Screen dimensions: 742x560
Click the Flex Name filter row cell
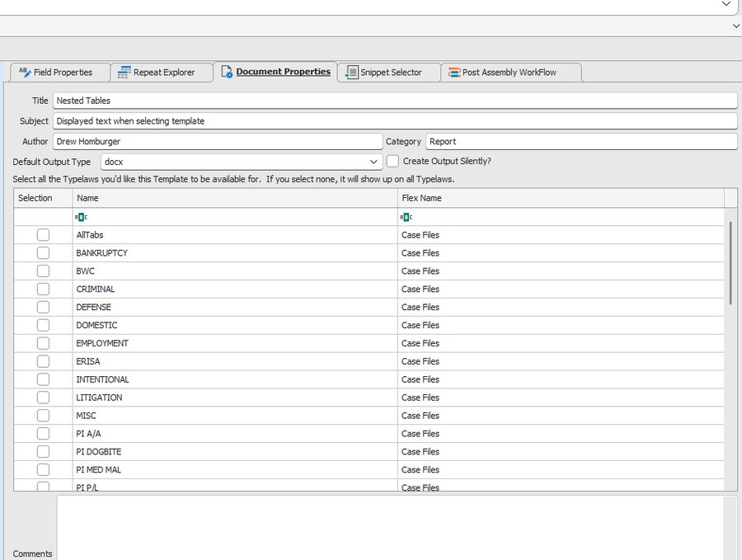561,217
